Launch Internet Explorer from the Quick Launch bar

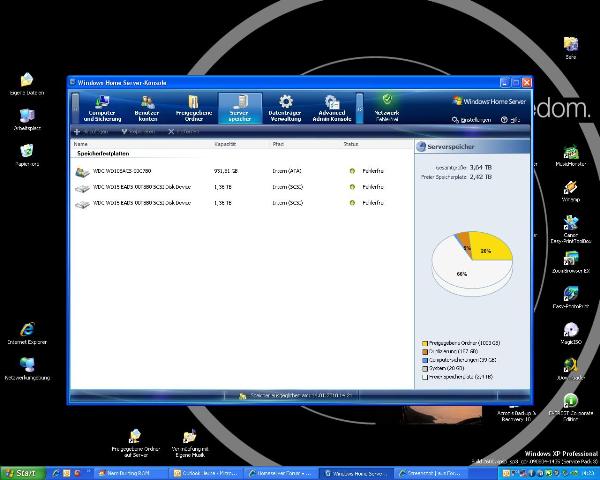click(x=56, y=473)
